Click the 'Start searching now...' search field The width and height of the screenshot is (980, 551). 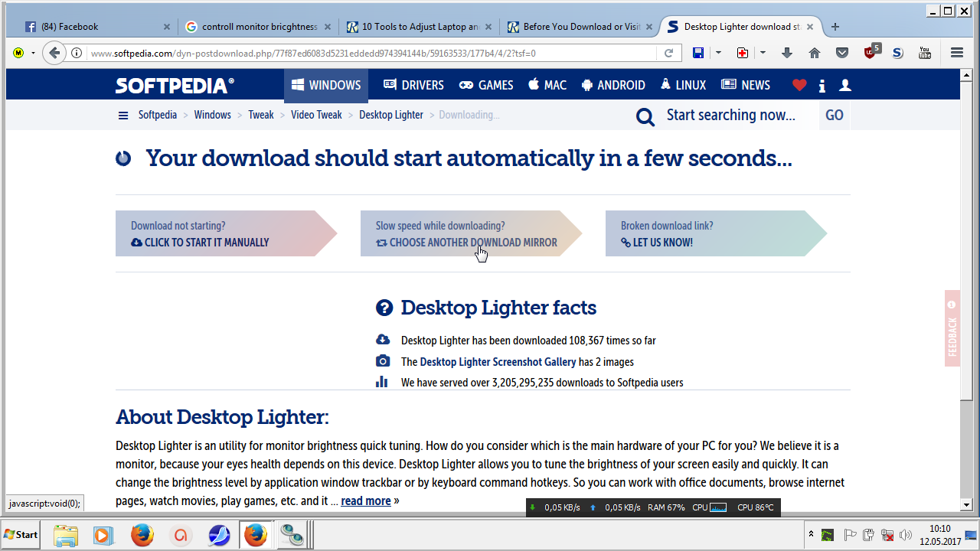coord(731,116)
